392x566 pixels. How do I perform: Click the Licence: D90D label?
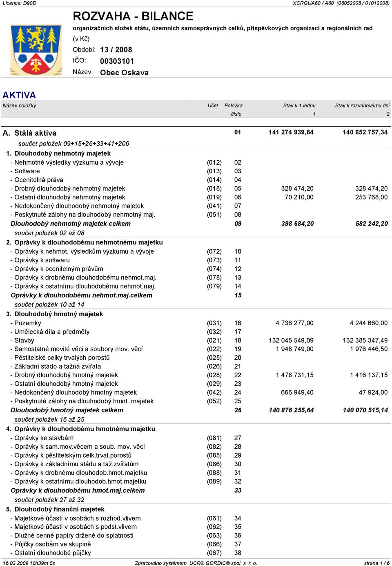(x=19, y=3)
